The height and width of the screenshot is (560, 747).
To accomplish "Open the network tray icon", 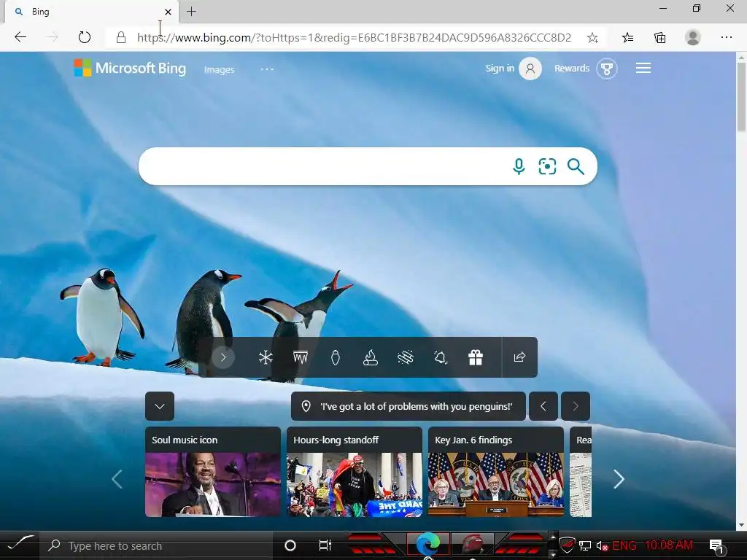I will [x=585, y=545].
